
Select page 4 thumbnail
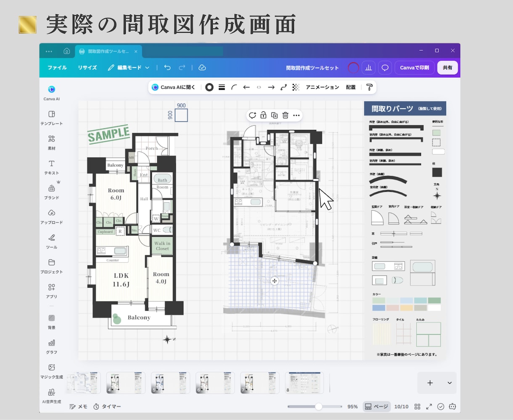pos(126,383)
